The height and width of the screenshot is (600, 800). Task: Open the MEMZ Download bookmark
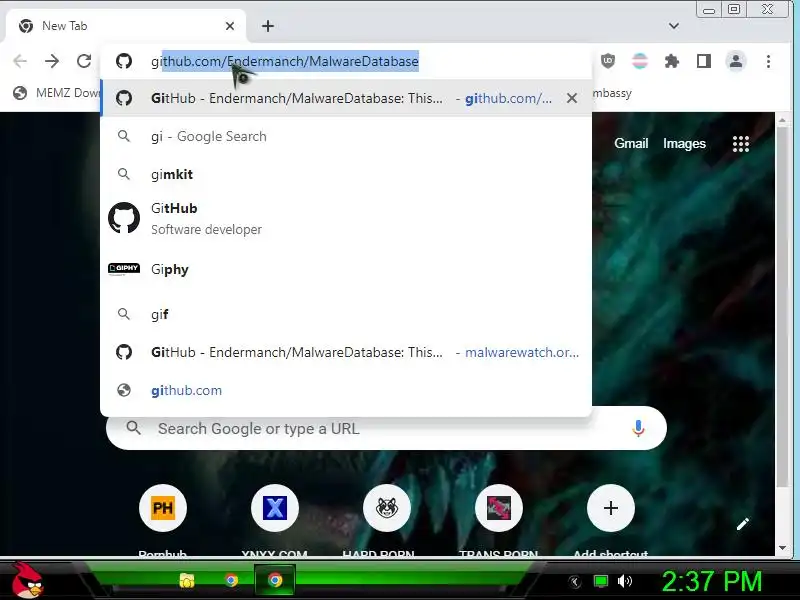click(56, 93)
